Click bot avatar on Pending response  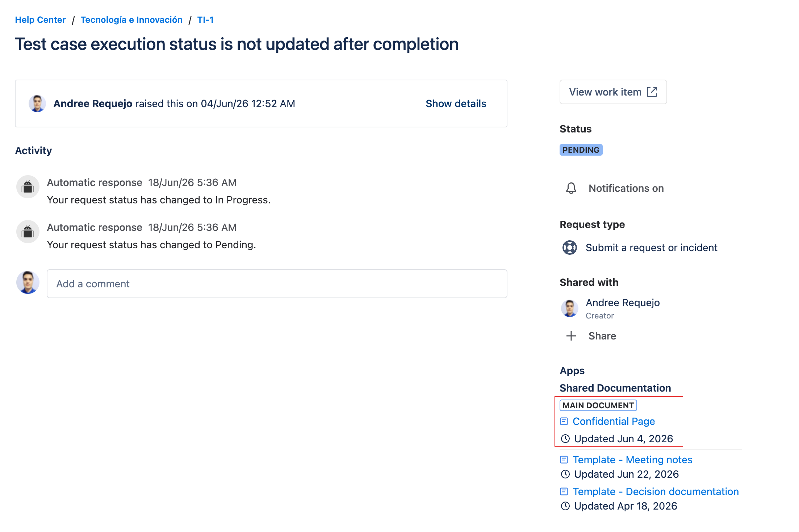click(x=28, y=232)
